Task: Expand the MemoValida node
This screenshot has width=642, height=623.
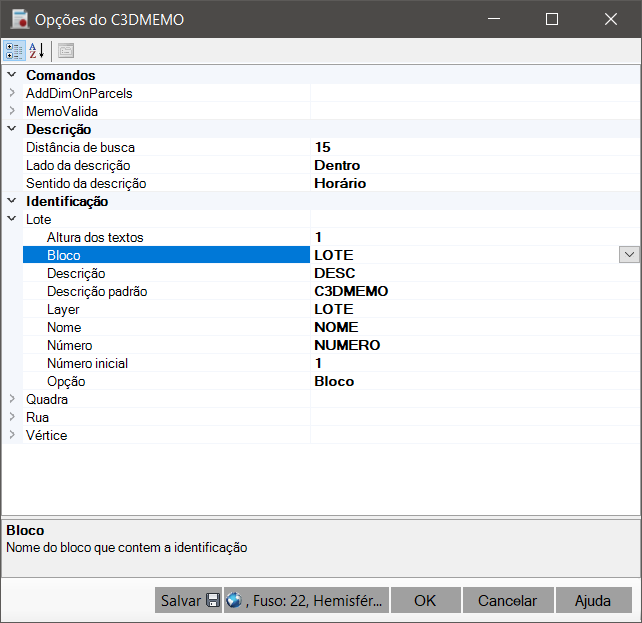Action: (x=12, y=111)
